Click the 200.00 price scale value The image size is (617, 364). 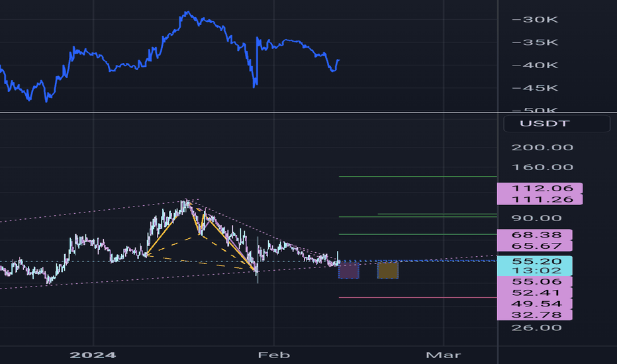(x=542, y=147)
